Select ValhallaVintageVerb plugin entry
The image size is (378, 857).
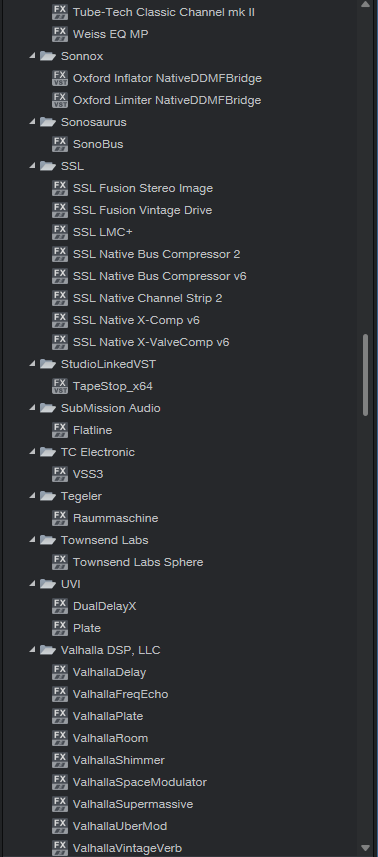127,848
